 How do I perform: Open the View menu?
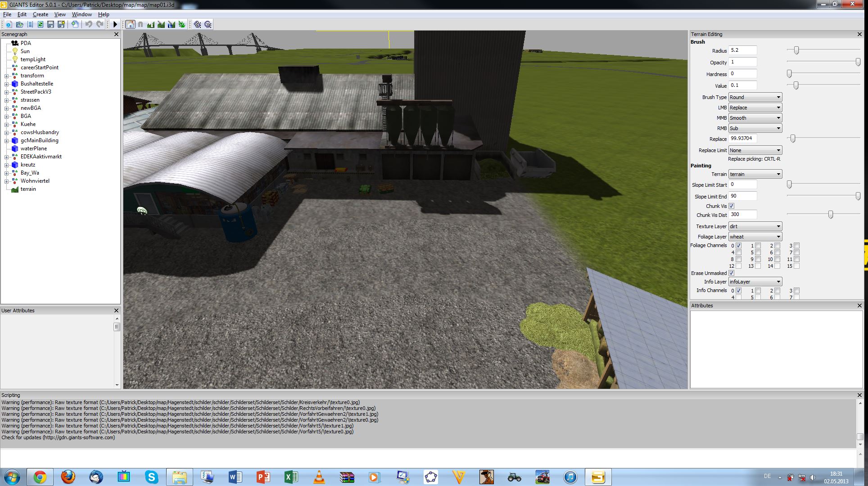(60, 14)
